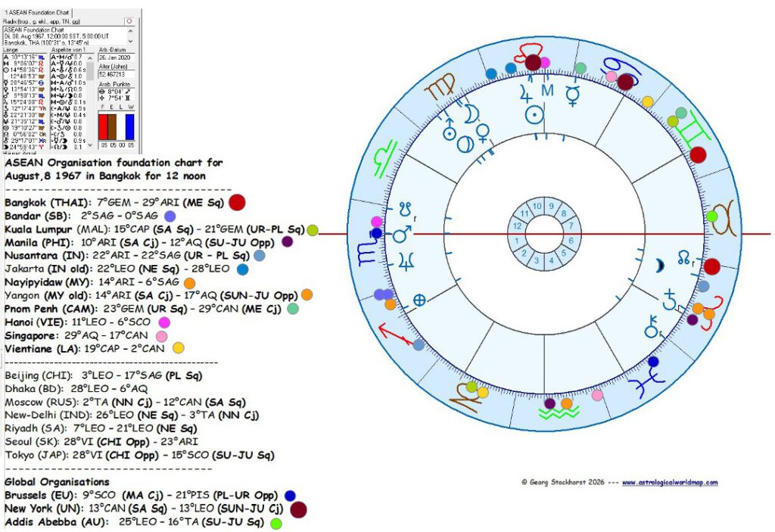Click the Sun glyph below the M midheaven

coord(535,115)
